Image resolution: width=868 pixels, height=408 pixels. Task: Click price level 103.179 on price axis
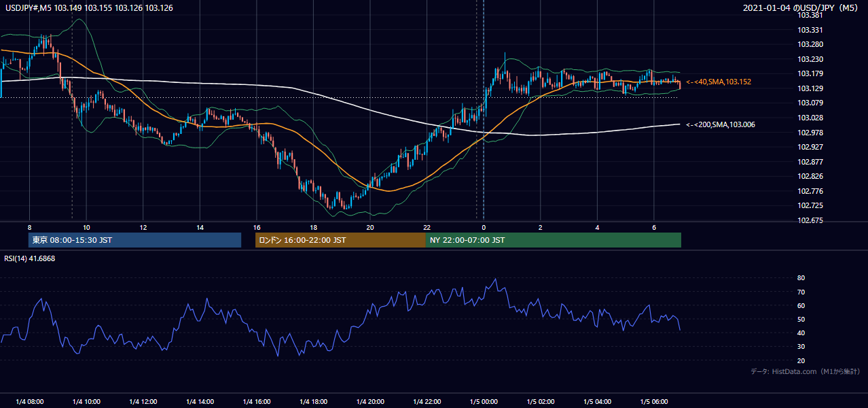pyautogui.click(x=810, y=74)
